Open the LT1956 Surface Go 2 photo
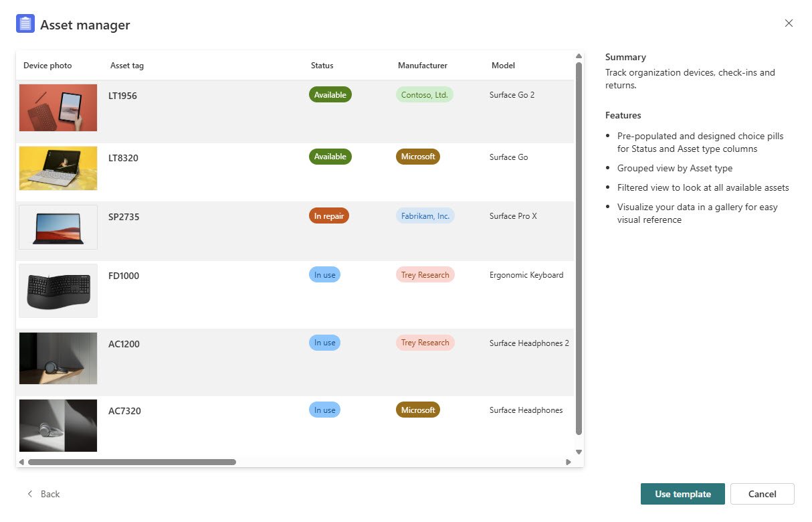Viewport: 812px width, 522px height. (x=58, y=108)
